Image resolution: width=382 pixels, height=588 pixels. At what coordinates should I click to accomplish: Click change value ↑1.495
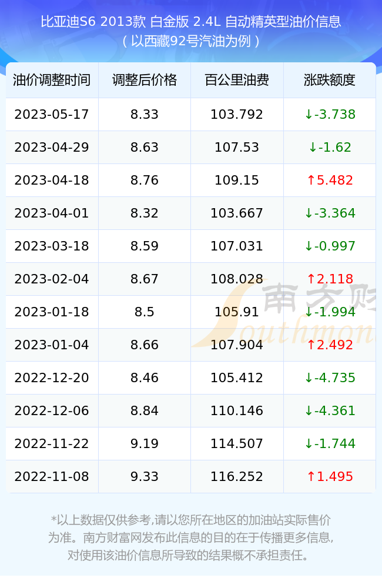click(330, 477)
